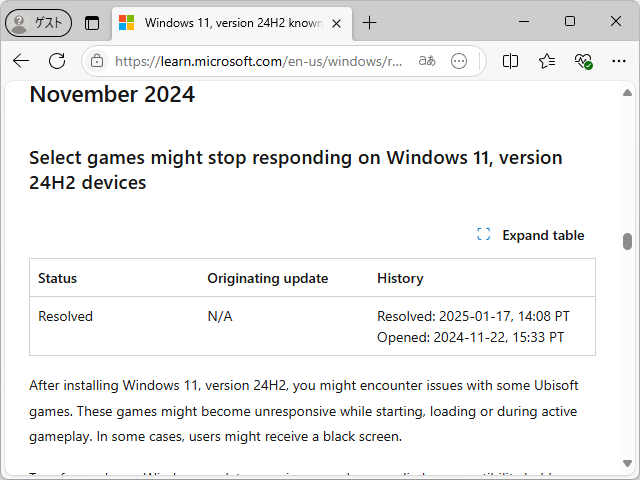
Task: Open a new tab with plus icon
Action: pyautogui.click(x=369, y=23)
